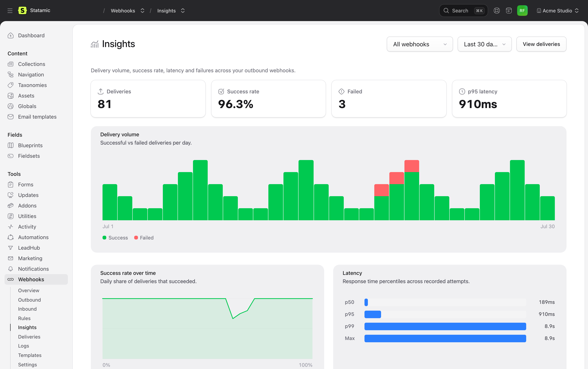This screenshot has width=588, height=369.
Task: Select the Insights submenu item
Action: click(27, 327)
